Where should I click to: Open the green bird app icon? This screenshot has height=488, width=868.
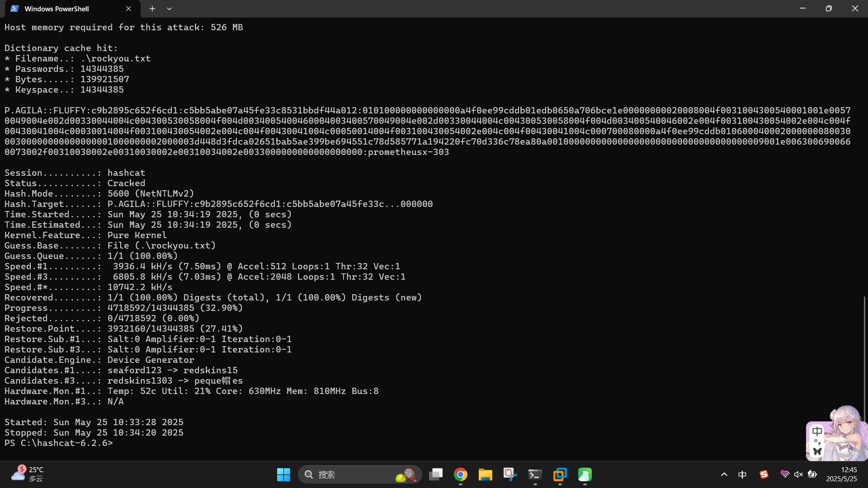pos(585,474)
